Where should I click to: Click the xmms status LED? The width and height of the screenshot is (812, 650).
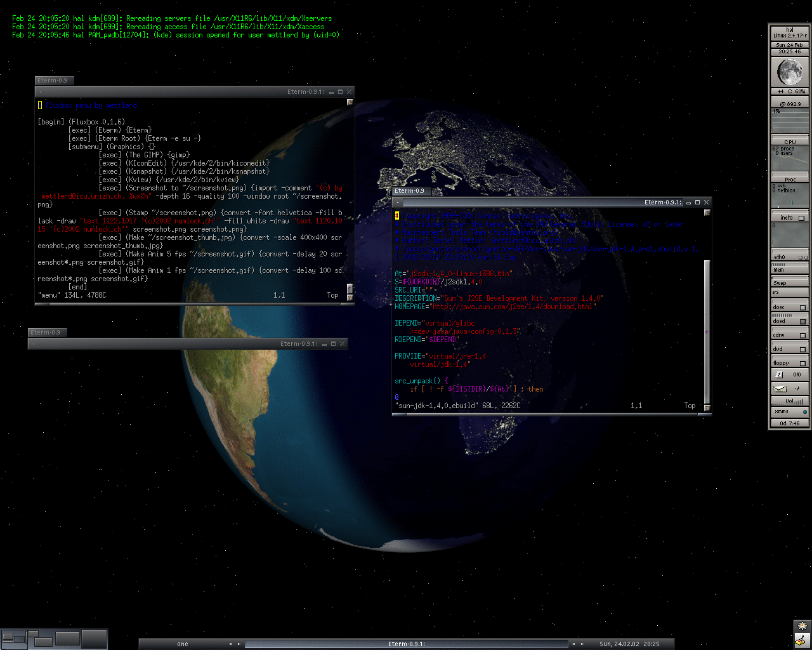pyautogui.click(x=805, y=412)
